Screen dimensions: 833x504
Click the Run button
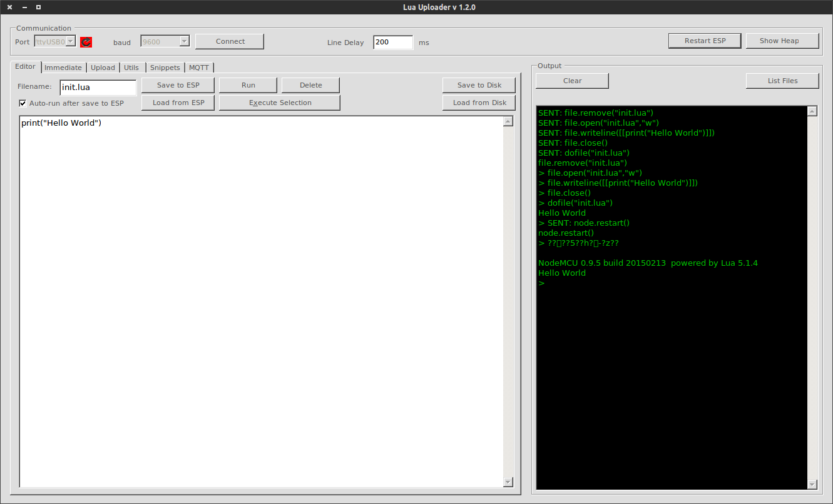[248, 85]
